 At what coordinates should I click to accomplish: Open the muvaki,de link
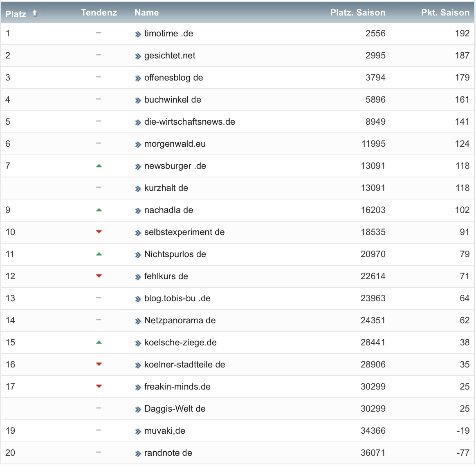point(164,431)
